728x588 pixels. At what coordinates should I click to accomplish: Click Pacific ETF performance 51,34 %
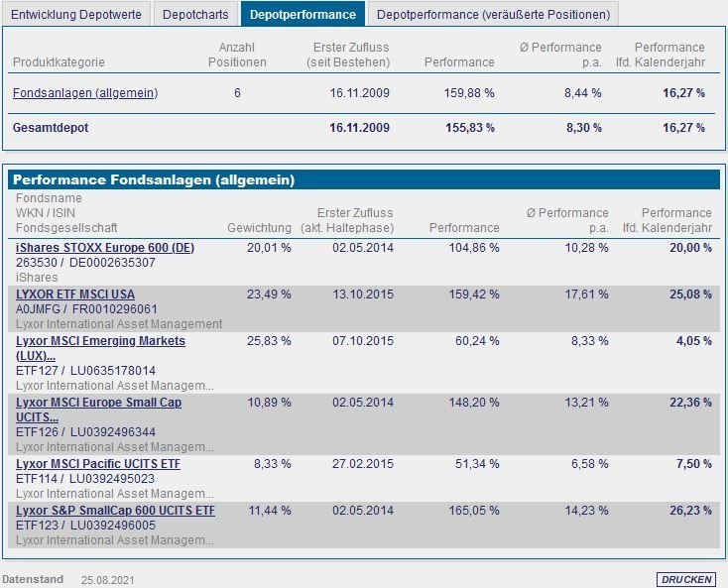[477, 464]
